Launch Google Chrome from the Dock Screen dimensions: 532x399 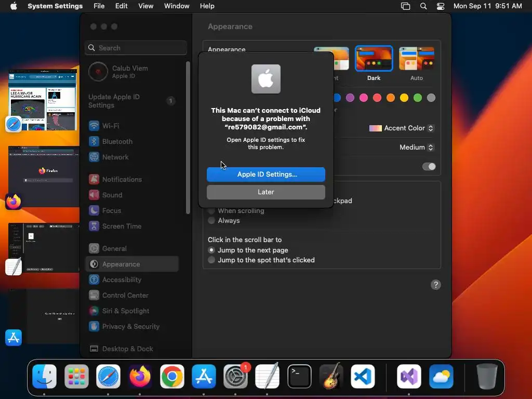point(172,377)
